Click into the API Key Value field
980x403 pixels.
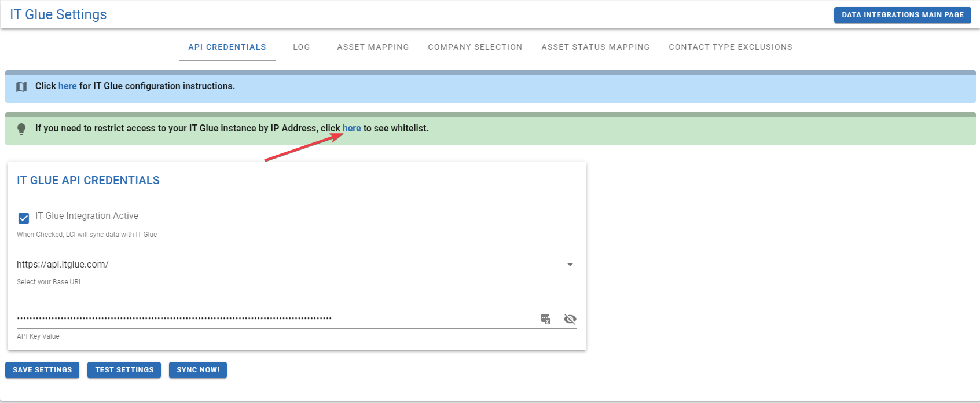(x=272, y=318)
